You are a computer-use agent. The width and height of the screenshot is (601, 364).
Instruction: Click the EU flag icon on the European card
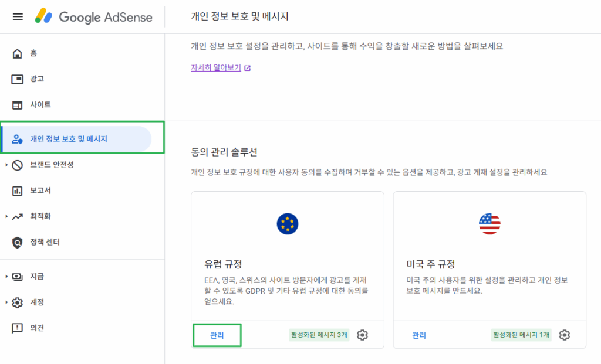click(x=287, y=223)
